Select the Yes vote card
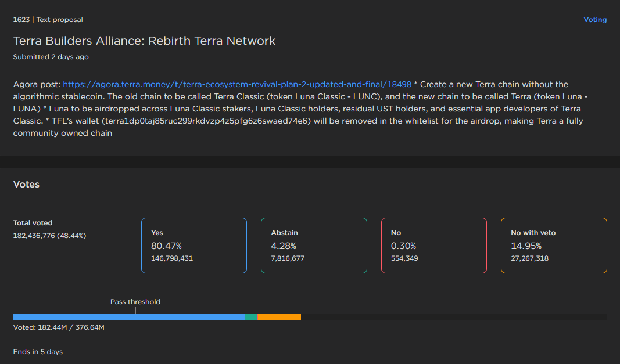Screen dimensions: 620x364 tap(193, 246)
